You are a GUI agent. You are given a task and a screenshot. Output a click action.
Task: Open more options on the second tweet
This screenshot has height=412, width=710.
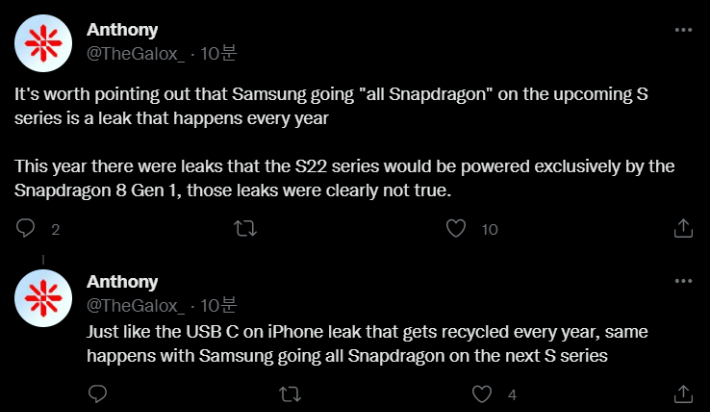683,282
